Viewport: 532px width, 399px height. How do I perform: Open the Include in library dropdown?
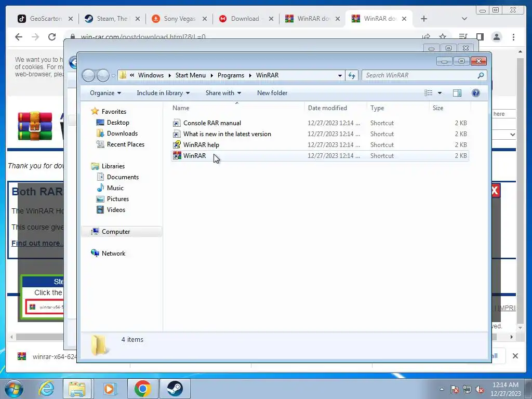click(163, 93)
